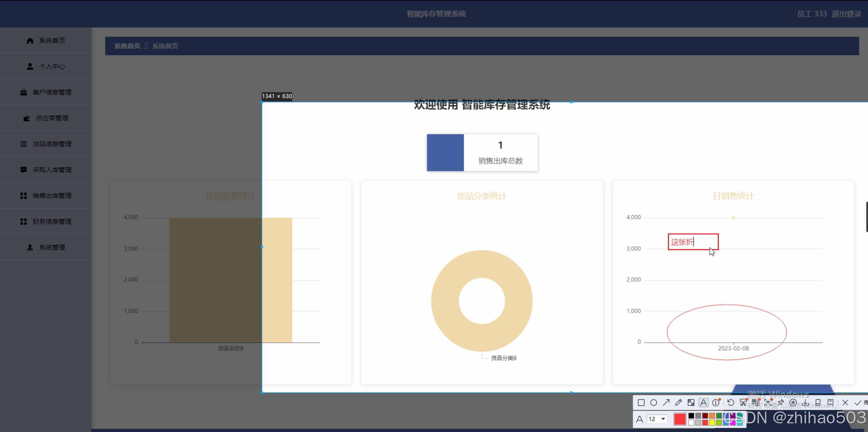Click the 销售出库总数 statistics card

click(482, 152)
